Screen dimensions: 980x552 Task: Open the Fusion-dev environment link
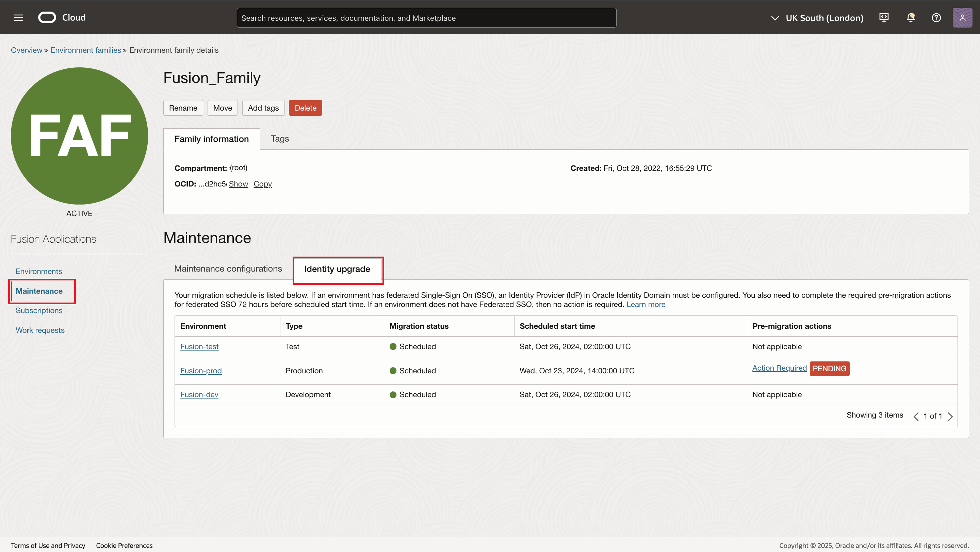coord(199,394)
